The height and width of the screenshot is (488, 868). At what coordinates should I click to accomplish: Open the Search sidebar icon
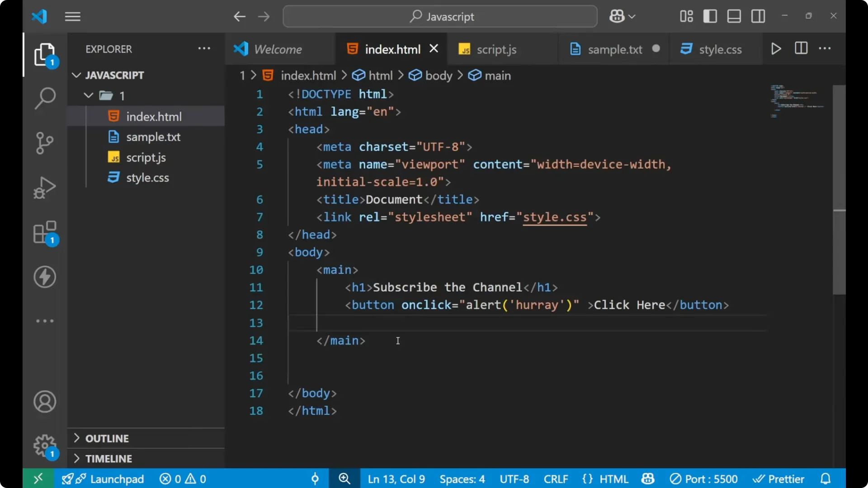[x=44, y=98]
